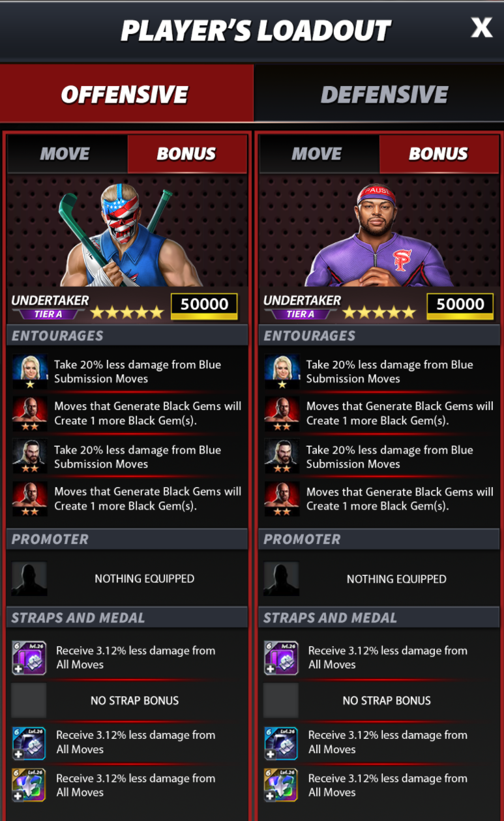The width and height of the screenshot is (504, 821).
Task: Open the Move tab in right panel
Action: coord(318,155)
